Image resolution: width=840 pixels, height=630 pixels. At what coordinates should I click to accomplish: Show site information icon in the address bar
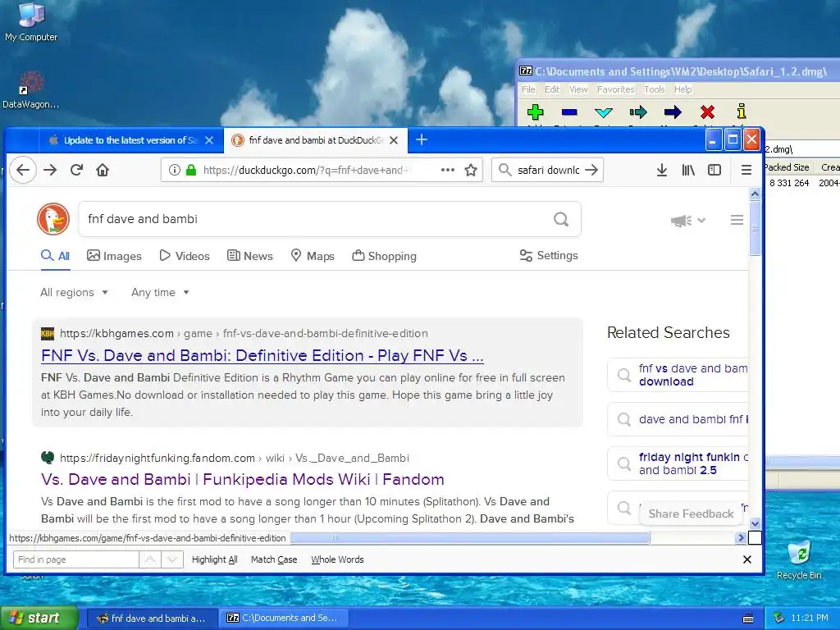pos(174,170)
